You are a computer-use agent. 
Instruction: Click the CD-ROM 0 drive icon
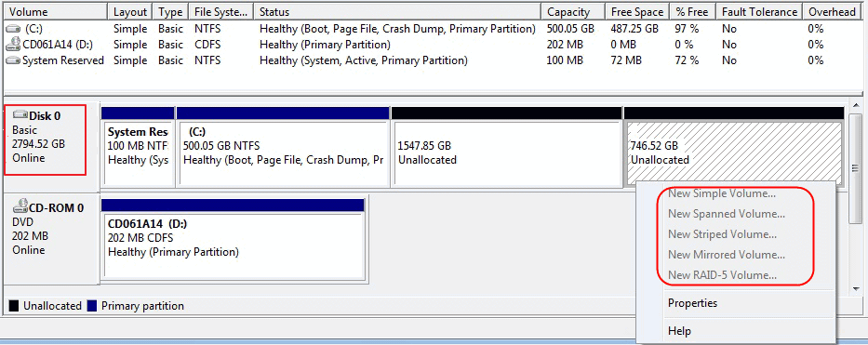[20, 206]
